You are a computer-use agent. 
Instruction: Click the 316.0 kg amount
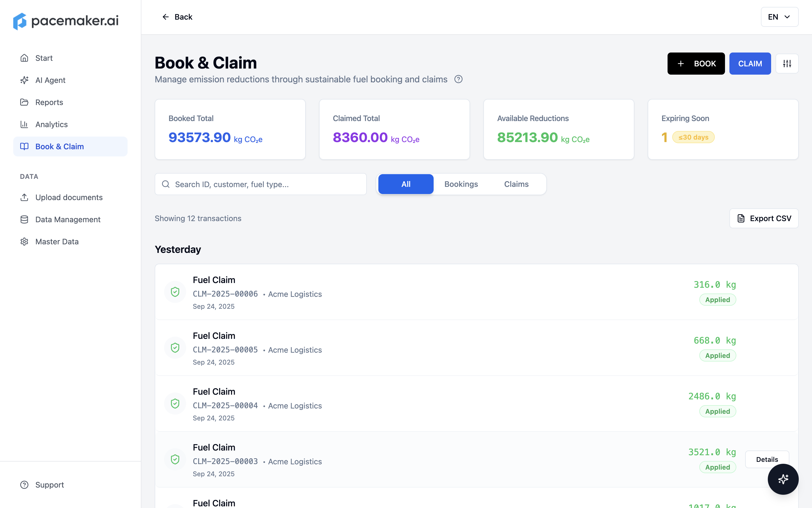coord(715,285)
